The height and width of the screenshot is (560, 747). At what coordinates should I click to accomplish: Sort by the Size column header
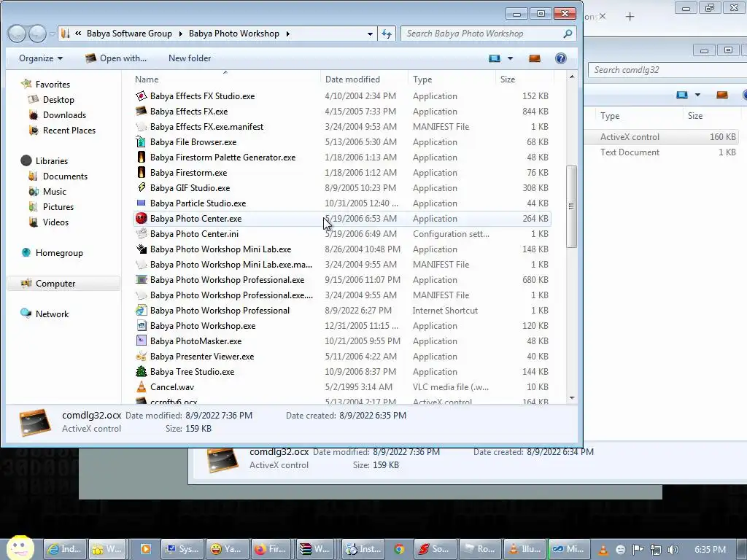(x=525, y=79)
